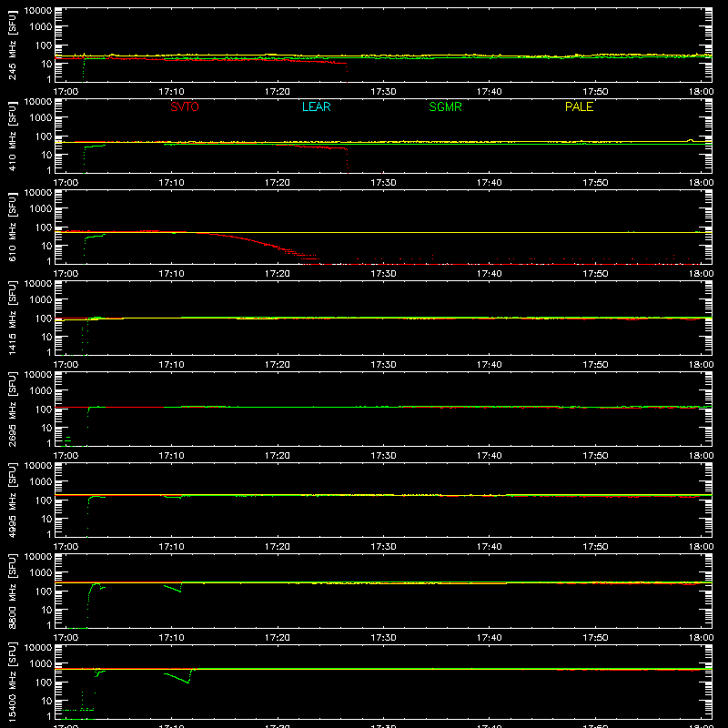Image resolution: width=728 pixels, height=728 pixels.
Task: Click 18:00 tick label under 2695 MHz plot
Action: [x=701, y=456]
